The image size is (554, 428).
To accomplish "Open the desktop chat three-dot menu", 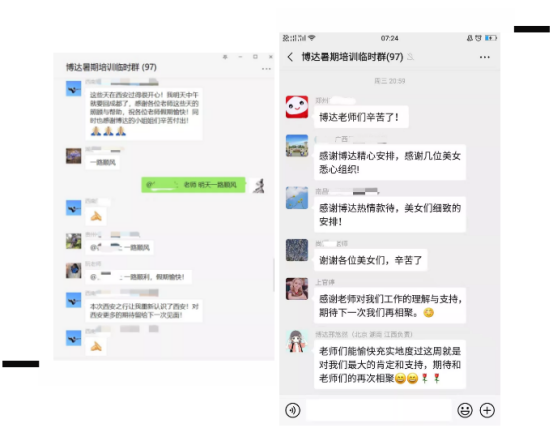I will (x=266, y=69).
